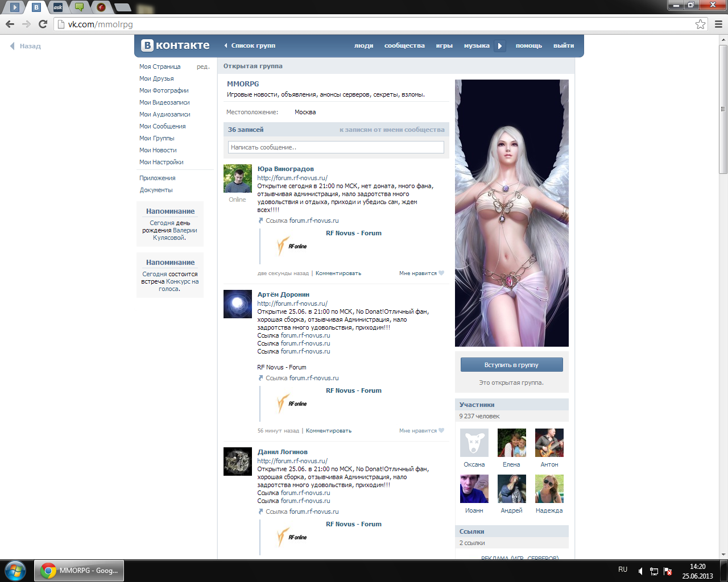Open member Андрей's avatar
This screenshot has height=582, width=728.
(x=512, y=489)
